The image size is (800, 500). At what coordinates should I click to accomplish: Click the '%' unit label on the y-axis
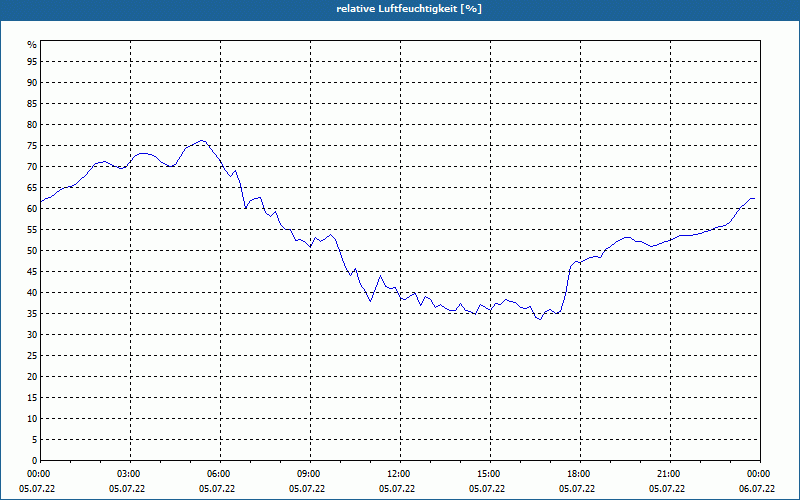[32, 45]
